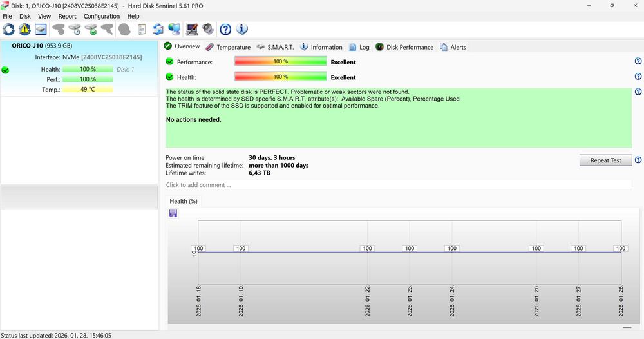Click the blue-framed hard disk toolbar icon
The width and height of the screenshot is (644, 339).
(x=41, y=29)
